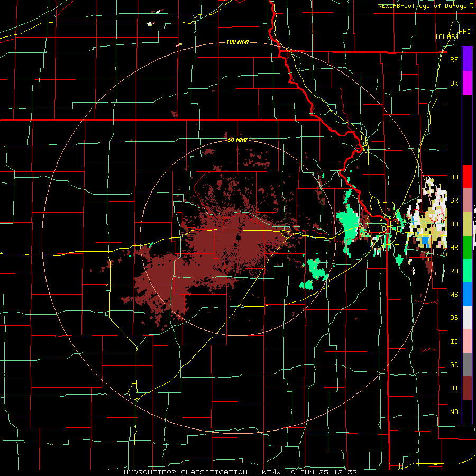Click the RF legend label

(x=454, y=59)
